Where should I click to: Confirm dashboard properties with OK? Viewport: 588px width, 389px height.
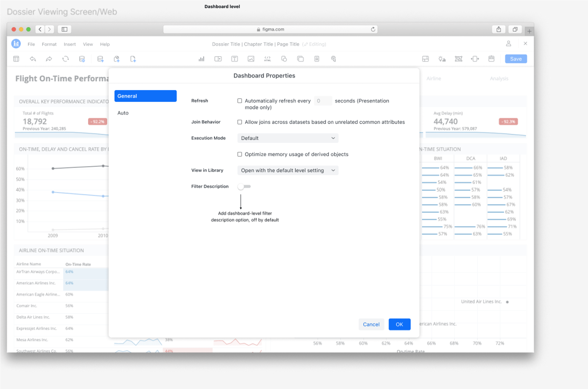point(399,324)
